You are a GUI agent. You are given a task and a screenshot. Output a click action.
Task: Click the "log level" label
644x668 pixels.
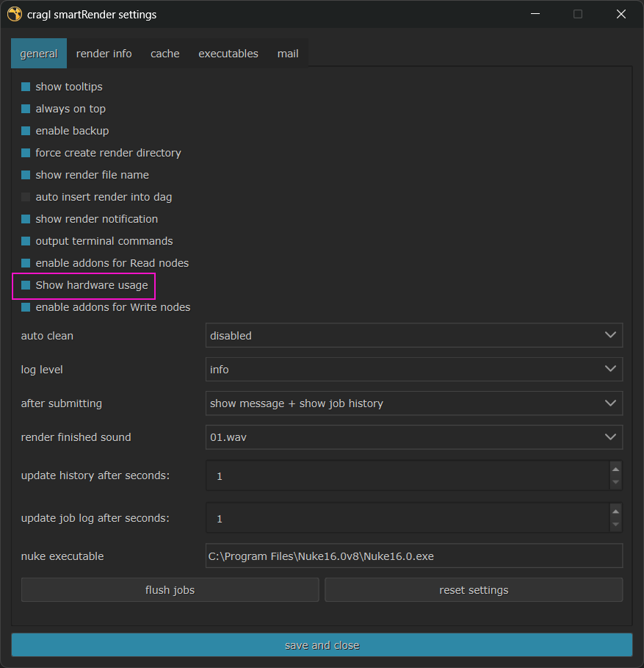tap(42, 370)
